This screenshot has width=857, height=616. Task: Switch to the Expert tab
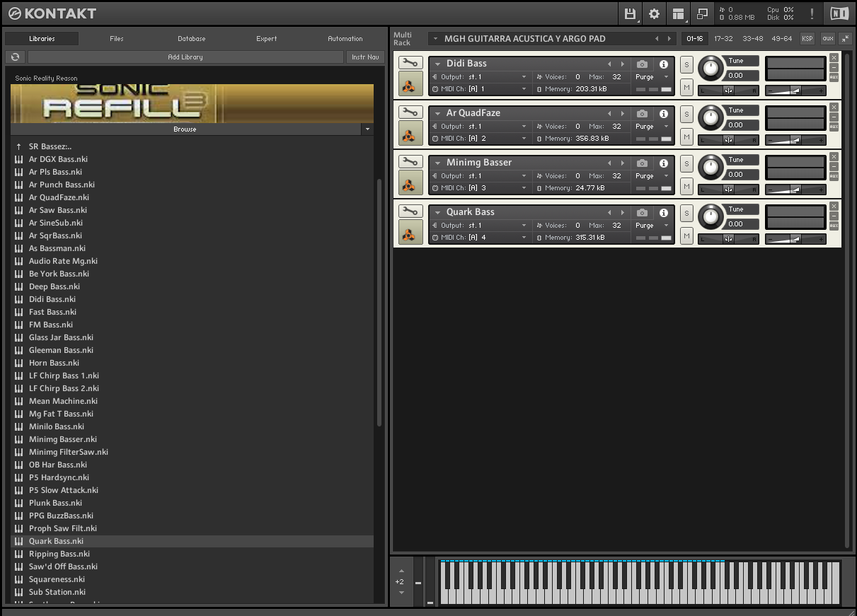(267, 39)
